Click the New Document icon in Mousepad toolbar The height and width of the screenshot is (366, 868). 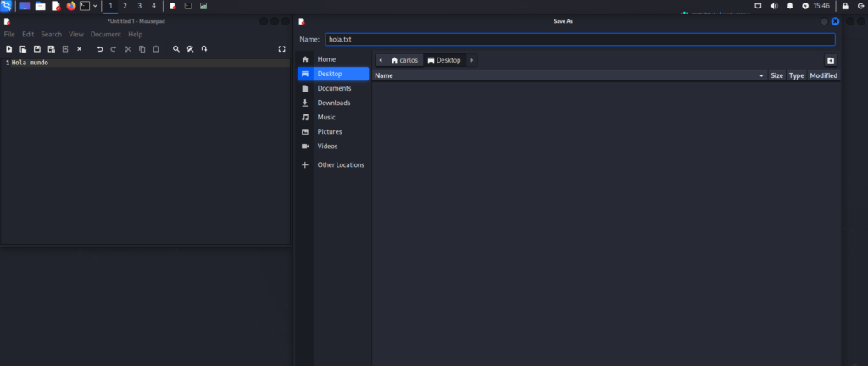pyautogui.click(x=8, y=49)
